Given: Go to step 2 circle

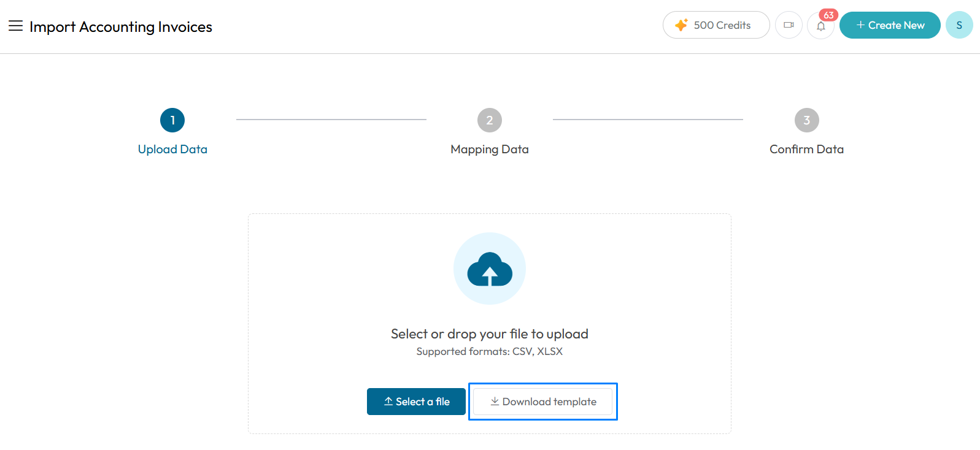Looking at the screenshot, I should (490, 120).
